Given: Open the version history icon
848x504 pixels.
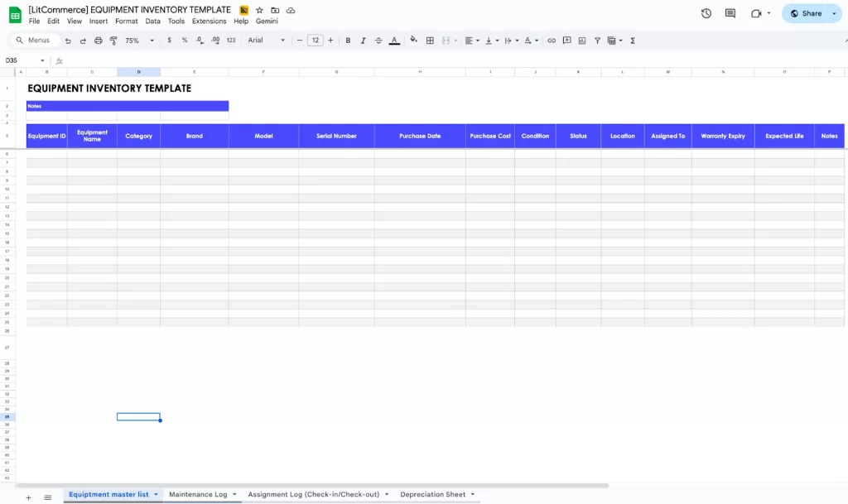Looking at the screenshot, I should pyautogui.click(x=706, y=13).
